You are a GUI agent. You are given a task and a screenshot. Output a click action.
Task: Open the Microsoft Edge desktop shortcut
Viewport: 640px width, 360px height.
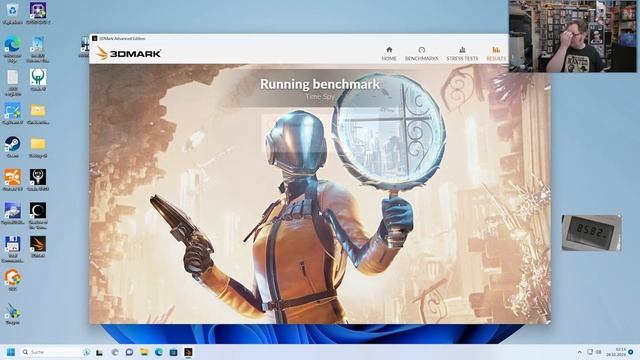(x=12, y=49)
